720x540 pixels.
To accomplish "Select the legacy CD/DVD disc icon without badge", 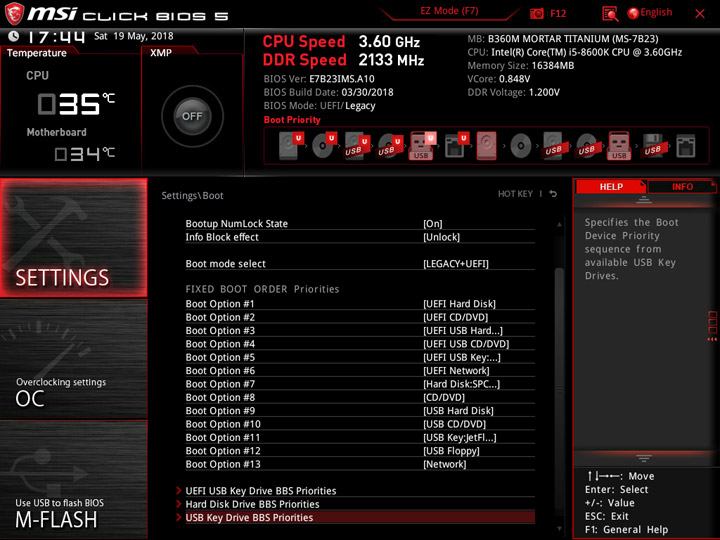I will click(x=520, y=146).
